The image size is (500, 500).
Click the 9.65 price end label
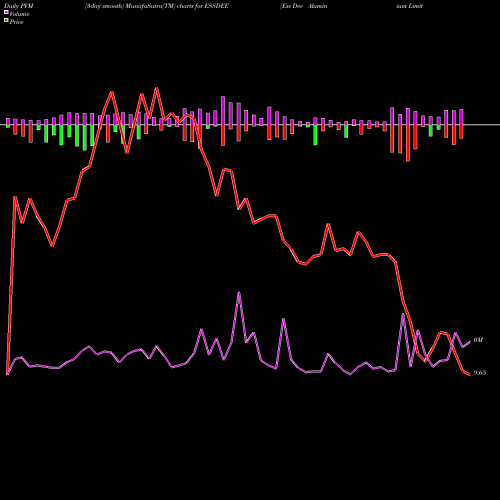480,373
